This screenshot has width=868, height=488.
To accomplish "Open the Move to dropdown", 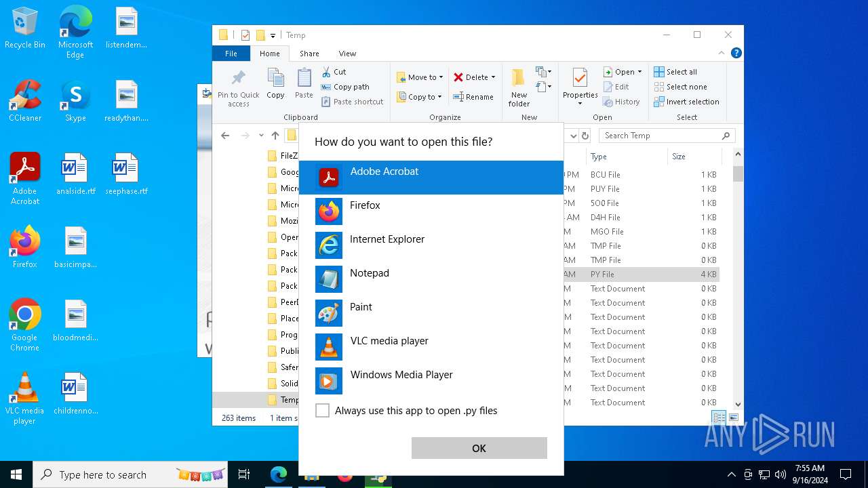I will tap(420, 77).
